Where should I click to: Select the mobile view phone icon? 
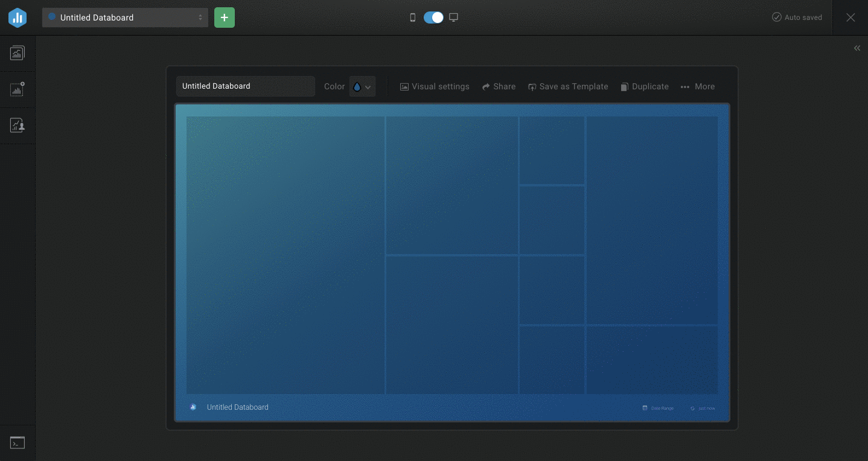pos(413,17)
